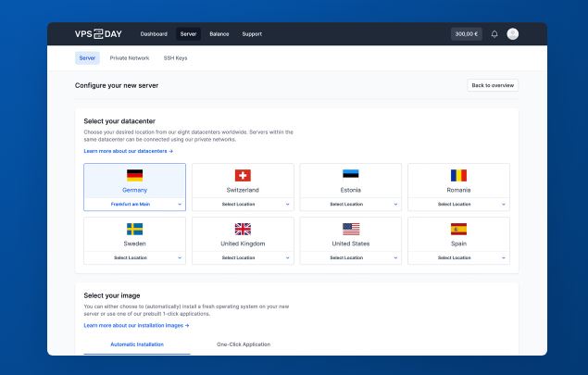
Task: Go to Dashboard in top navigation
Action: click(x=154, y=33)
